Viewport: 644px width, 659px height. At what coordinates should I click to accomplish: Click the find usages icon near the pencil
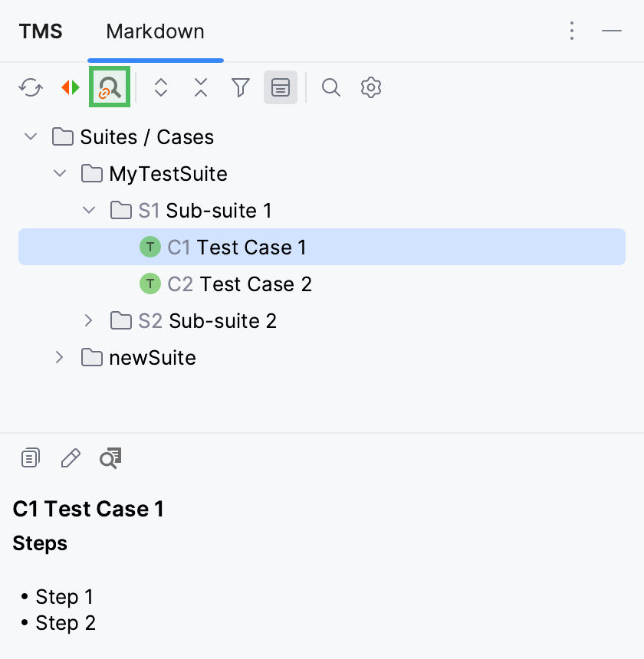pyautogui.click(x=110, y=457)
